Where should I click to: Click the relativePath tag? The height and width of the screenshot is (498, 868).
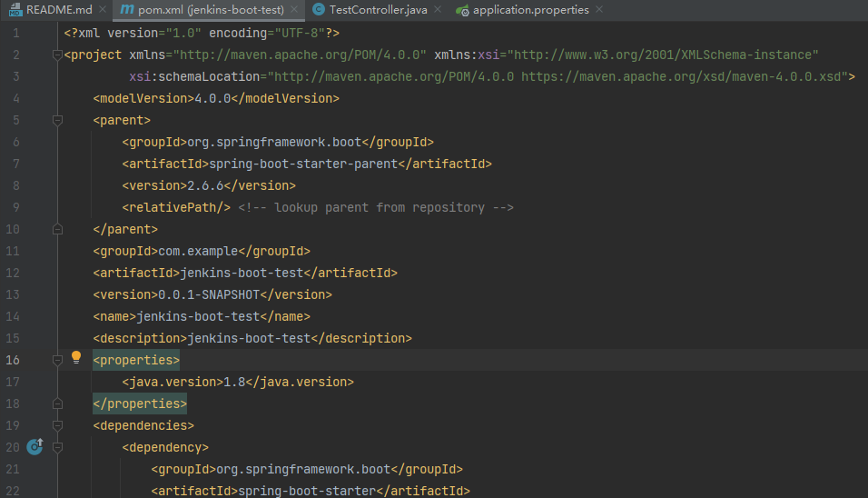176,208
